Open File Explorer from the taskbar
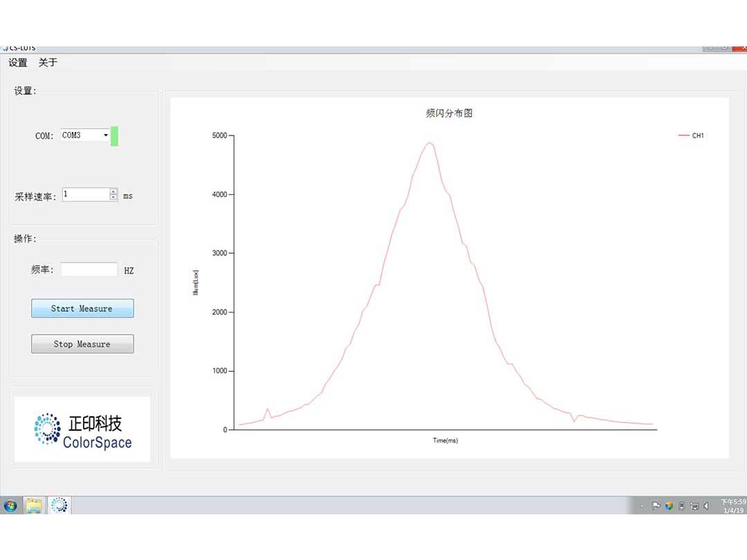This screenshot has width=747, height=560. 35,506
